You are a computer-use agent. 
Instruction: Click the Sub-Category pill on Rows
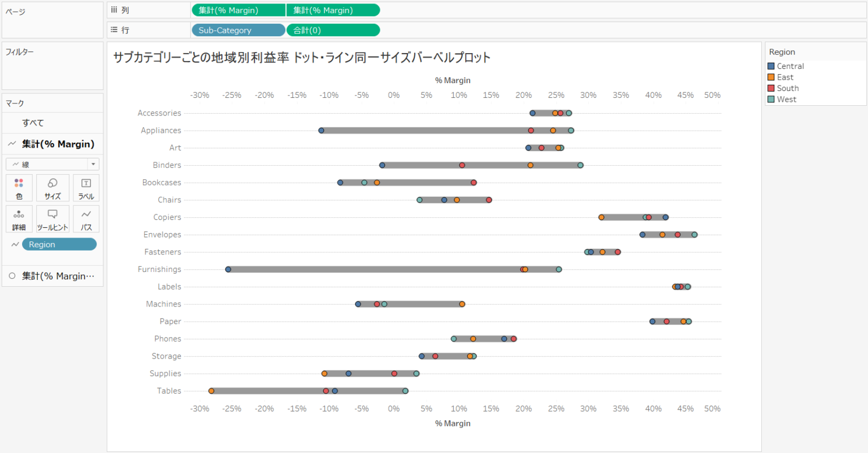(238, 29)
